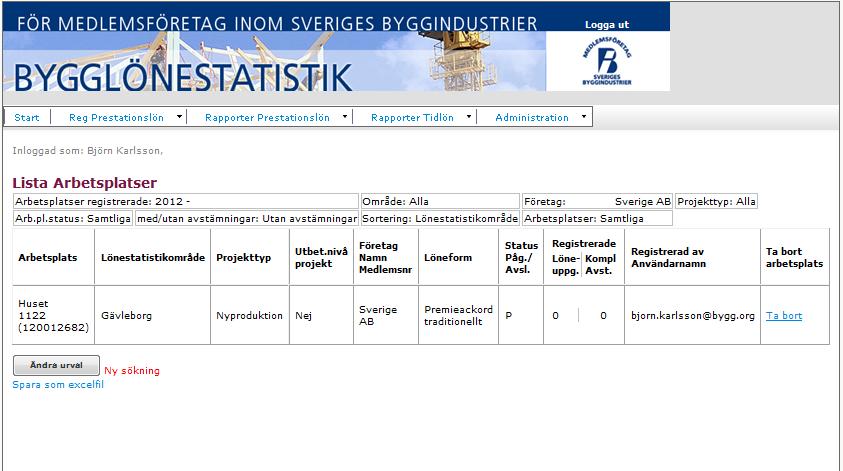Start a new search with Ny sökning
Image resolution: width=843 pixels, height=471 pixels.
pyautogui.click(x=132, y=370)
